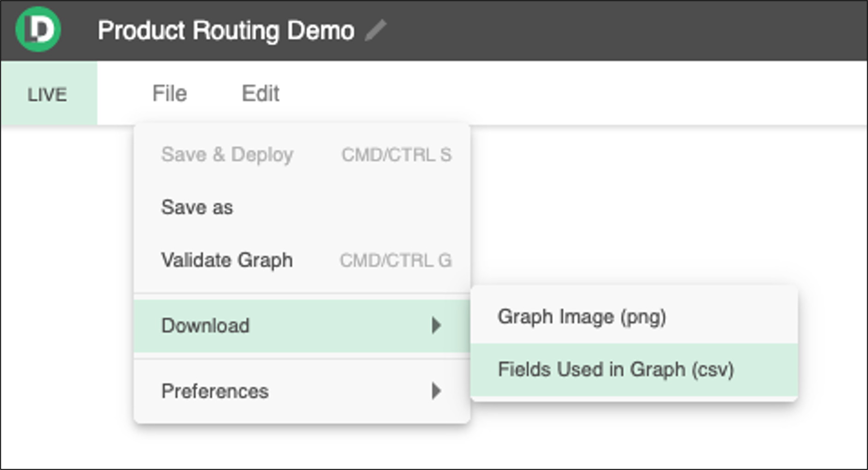Download Fields Used in Graph (csv)

634,369
